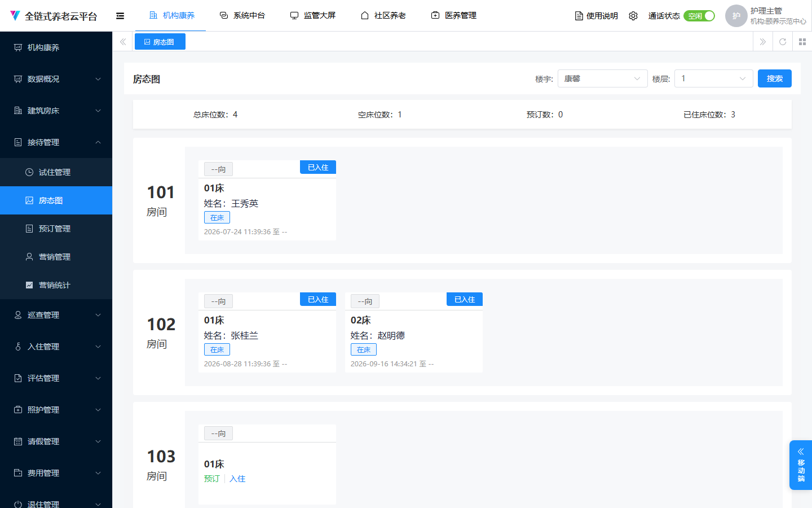Open 王秀英's bed card in room 101
This screenshot has width=812, height=508.
[x=267, y=200]
